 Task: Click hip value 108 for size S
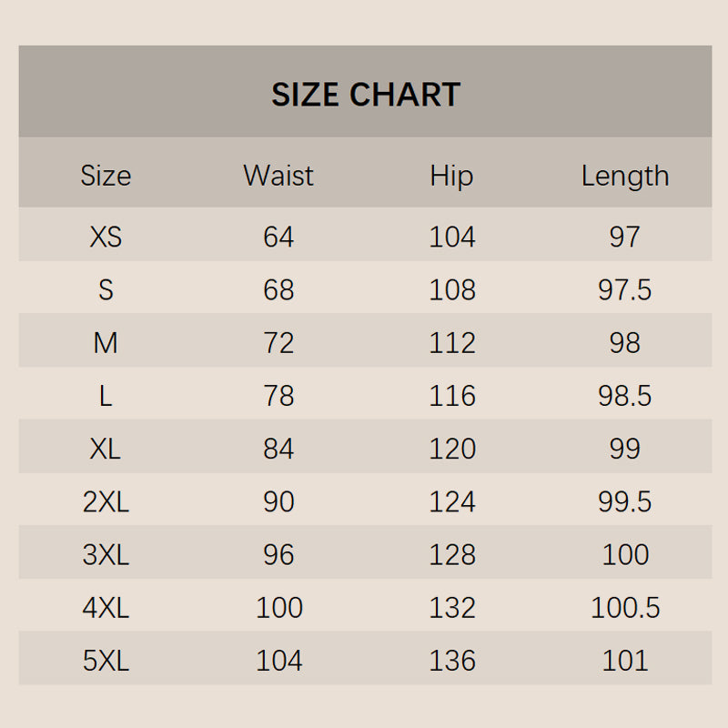coord(452,290)
